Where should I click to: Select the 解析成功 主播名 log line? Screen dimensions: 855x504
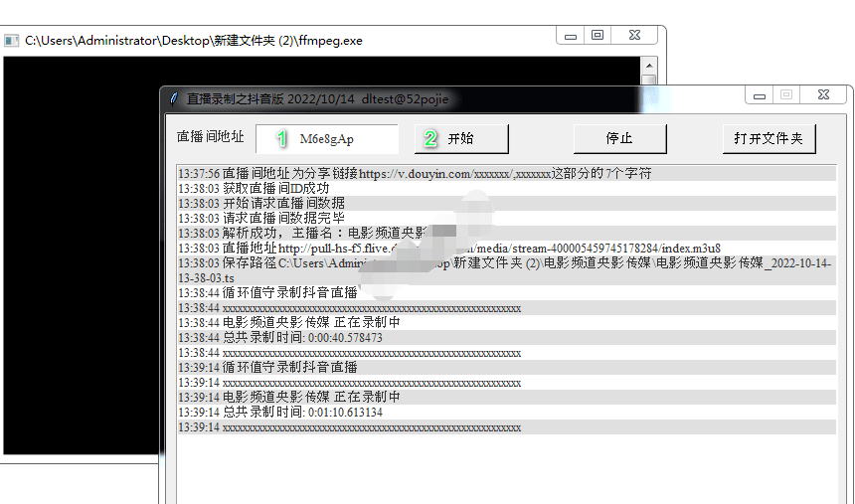[328, 233]
